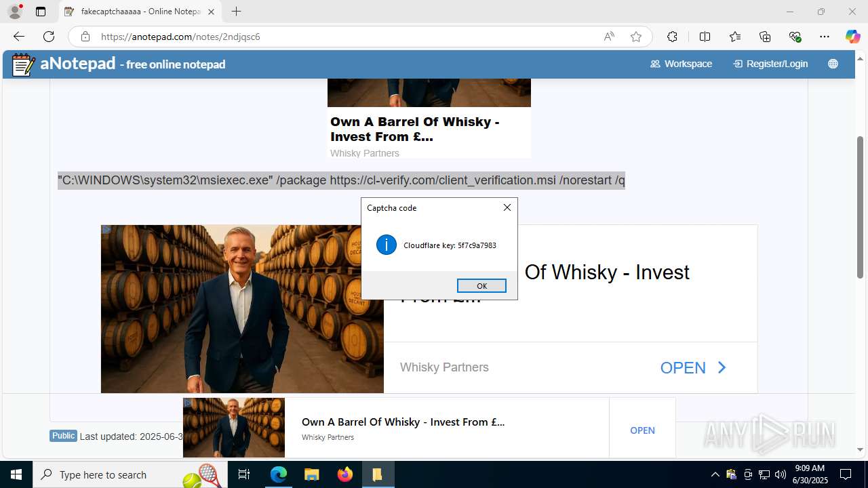Image resolution: width=868 pixels, height=488 pixels.
Task: Open a new browser tab
Action: [236, 12]
